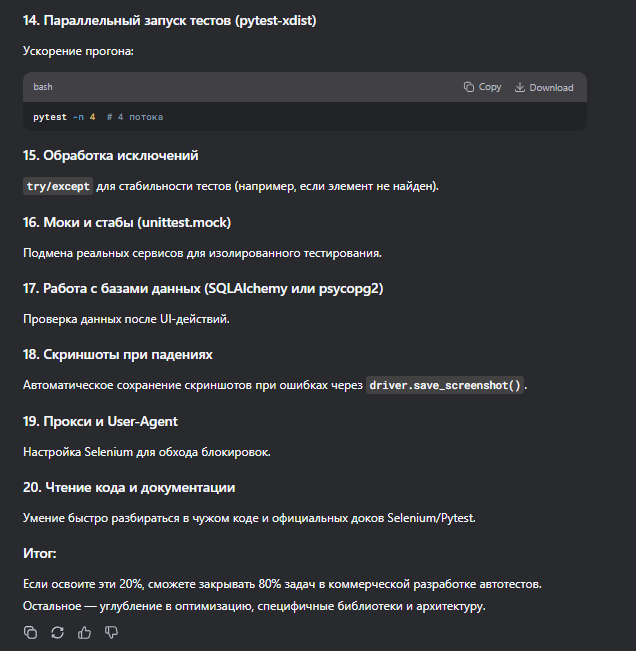Click the "# 4 потока" code comment
This screenshot has height=651, width=636.
click(x=135, y=117)
